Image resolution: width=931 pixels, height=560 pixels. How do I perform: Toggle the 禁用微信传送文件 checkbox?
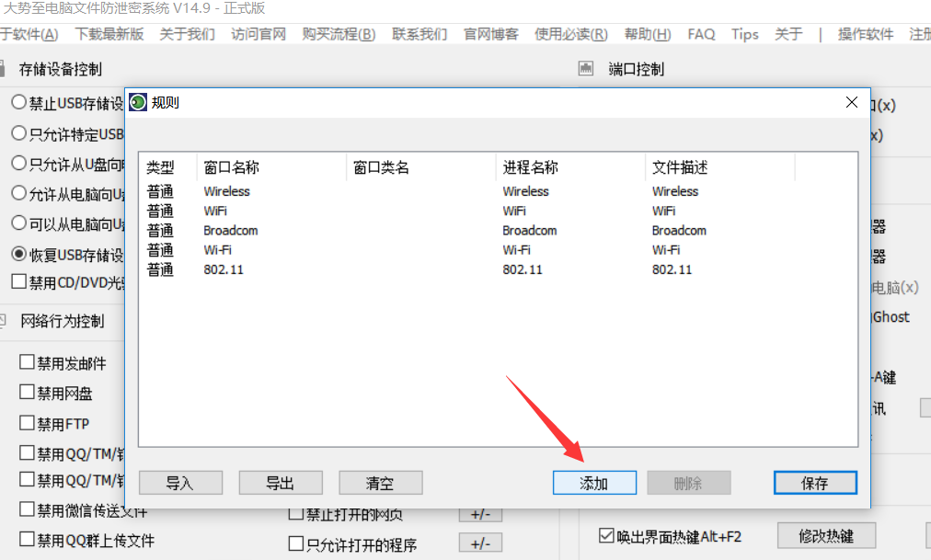coord(27,509)
